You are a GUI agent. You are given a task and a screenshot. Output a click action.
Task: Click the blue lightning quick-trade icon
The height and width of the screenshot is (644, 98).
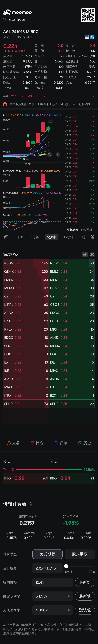[x=92, y=37]
